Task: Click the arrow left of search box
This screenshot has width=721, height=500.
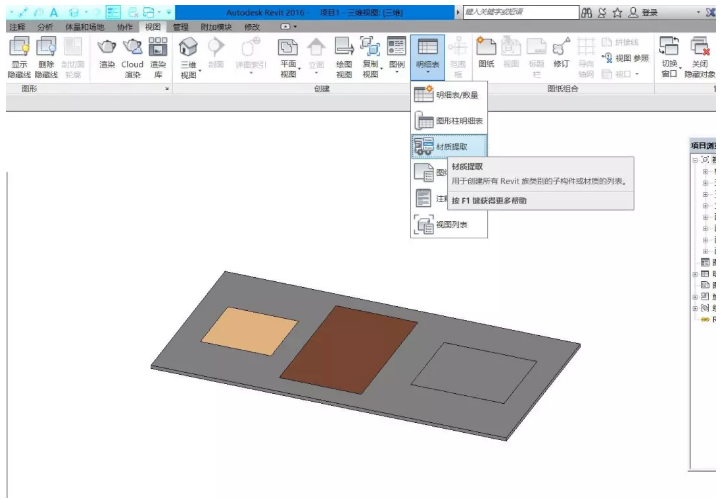Action: pyautogui.click(x=458, y=12)
